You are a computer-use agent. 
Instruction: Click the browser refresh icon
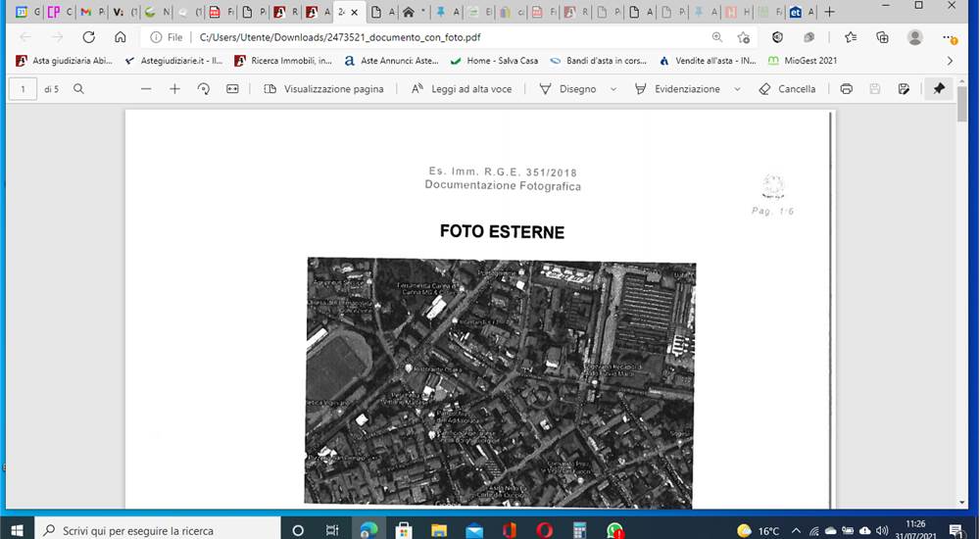coord(89,37)
